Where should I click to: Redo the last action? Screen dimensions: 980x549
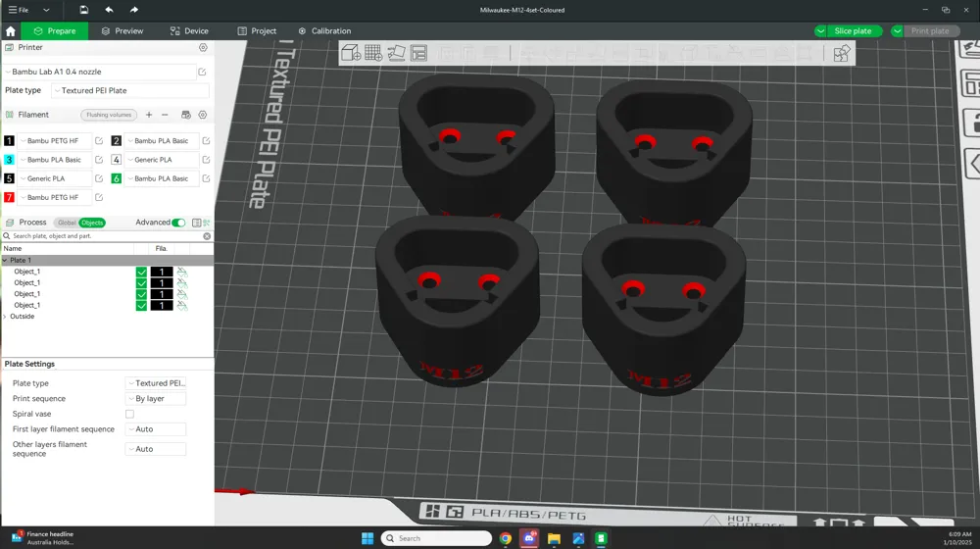click(133, 10)
